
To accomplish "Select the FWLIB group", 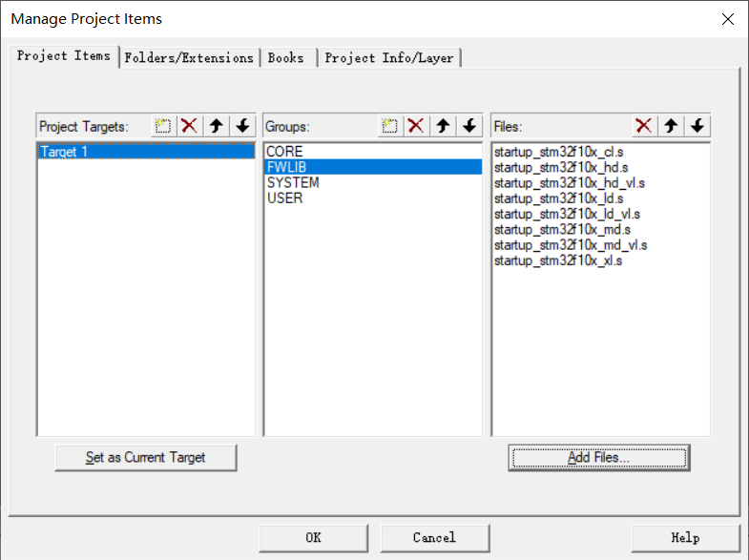I will [372, 167].
